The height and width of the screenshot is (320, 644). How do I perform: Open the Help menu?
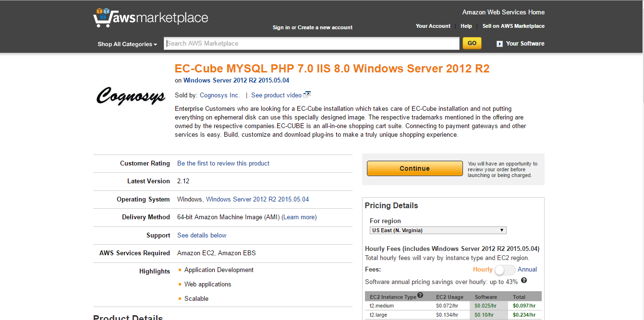pyautogui.click(x=466, y=25)
